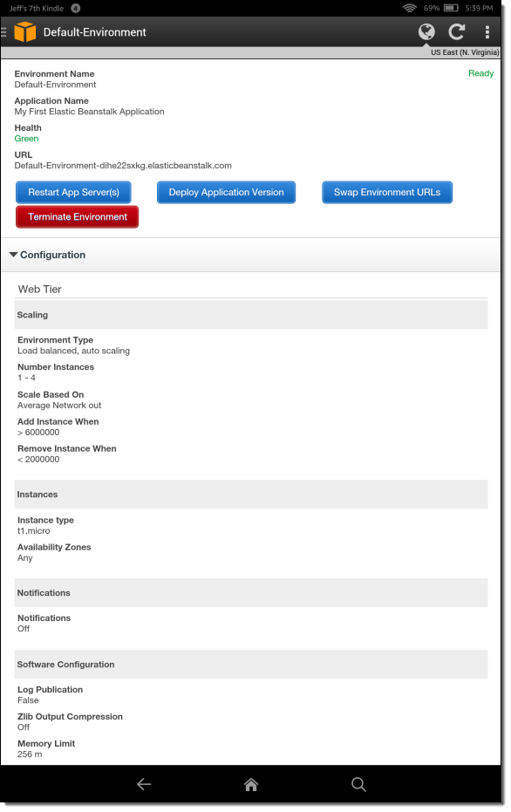The width and height of the screenshot is (511, 812).
Task: Tap the Default-Environment title in the header
Action: point(95,32)
